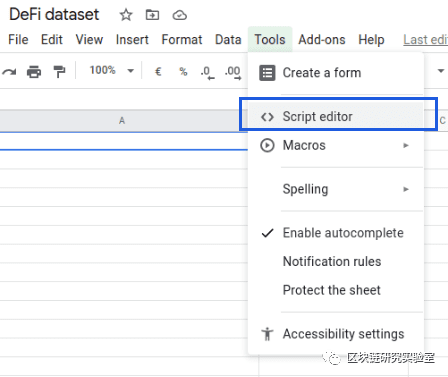Choose Script editor from Tools menu
This screenshot has width=448, height=377.
pos(336,117)
